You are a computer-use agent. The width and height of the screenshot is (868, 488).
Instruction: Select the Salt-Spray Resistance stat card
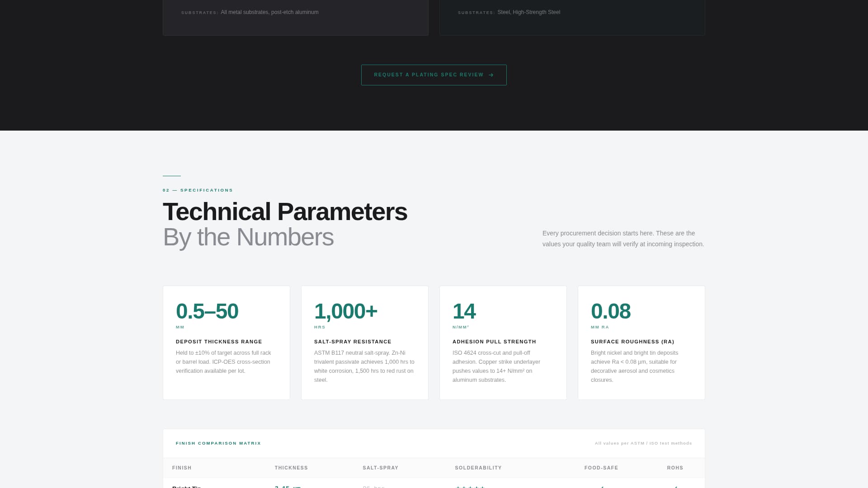[x=364, y=343]
